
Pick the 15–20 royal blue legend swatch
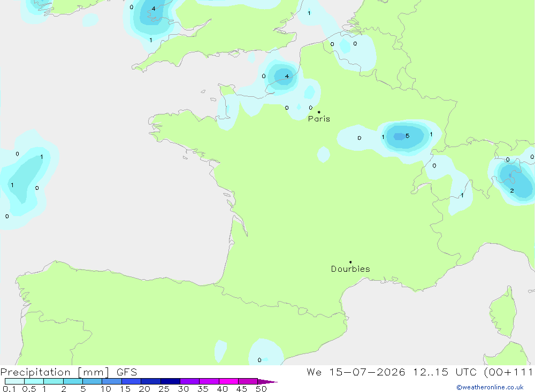pyautogui.click(x=132, y=381)
